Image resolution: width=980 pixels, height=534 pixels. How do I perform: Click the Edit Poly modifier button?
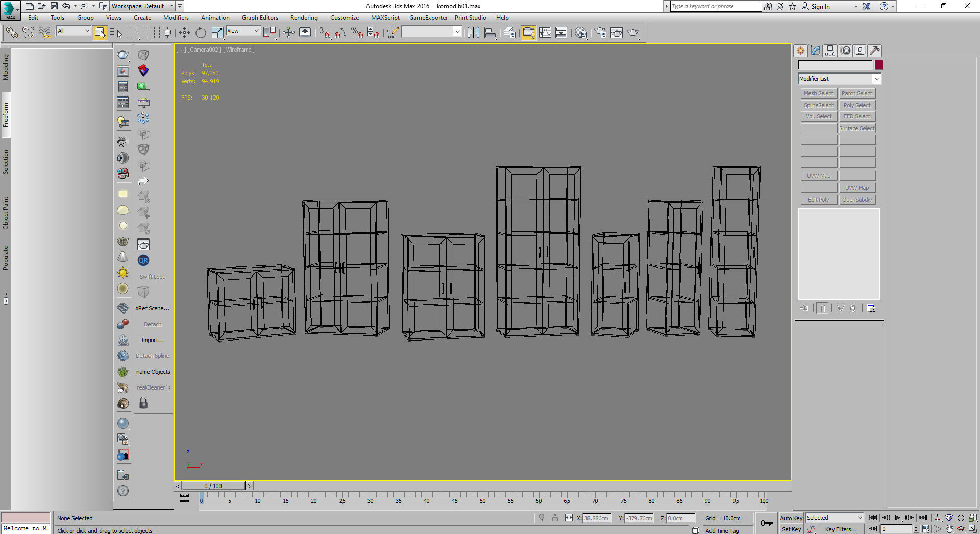click(x=818, y=200)
